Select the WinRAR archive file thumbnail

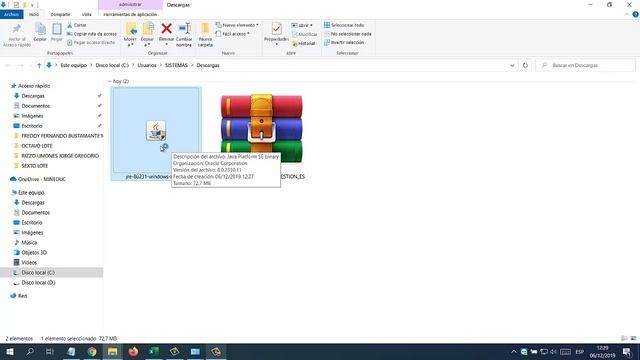tap(262, 129)
